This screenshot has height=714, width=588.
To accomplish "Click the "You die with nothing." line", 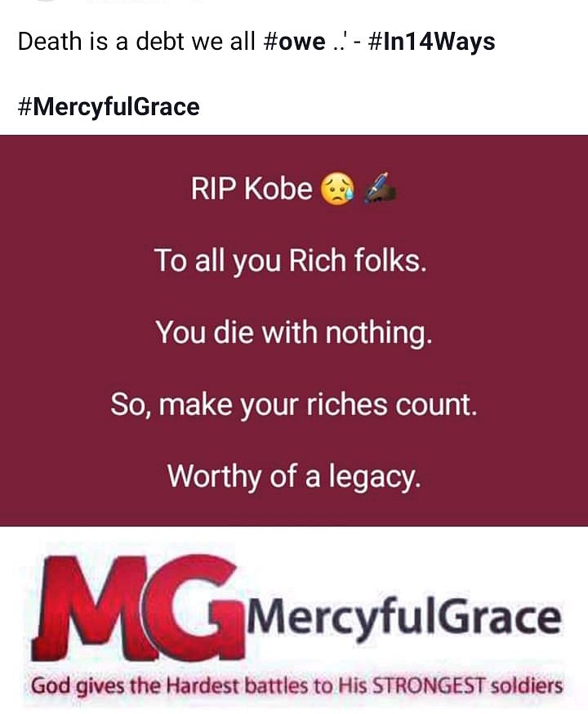I will 293,332.
